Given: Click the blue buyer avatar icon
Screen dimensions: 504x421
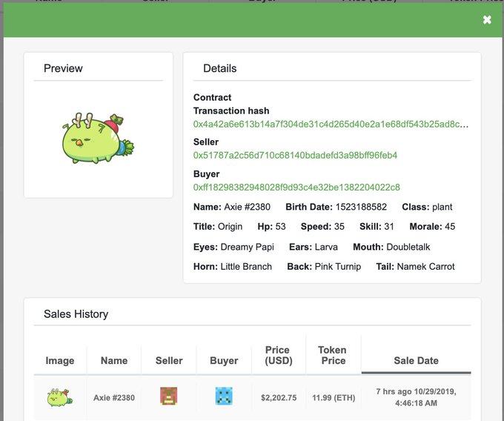Looking at the screenshot, I should tap(224, 397).
